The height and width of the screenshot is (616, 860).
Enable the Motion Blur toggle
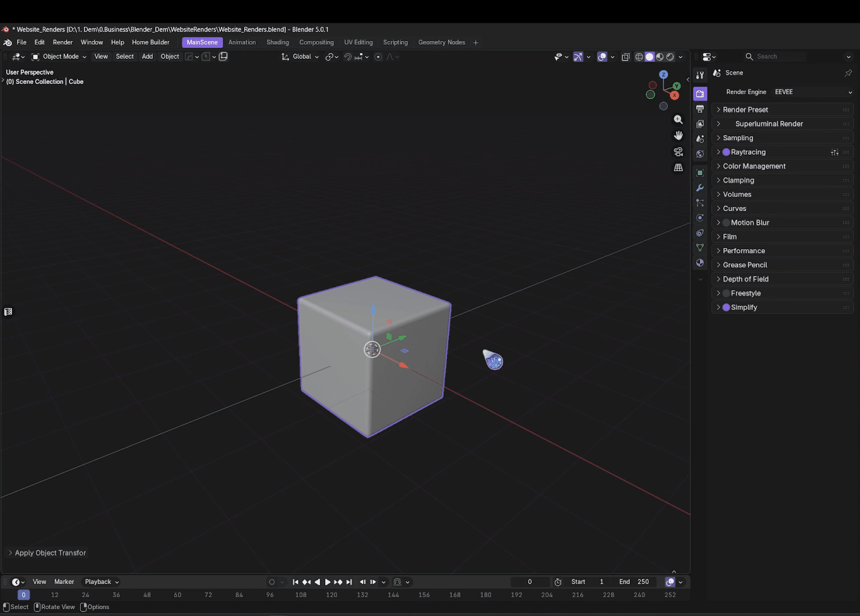point(726,222)
